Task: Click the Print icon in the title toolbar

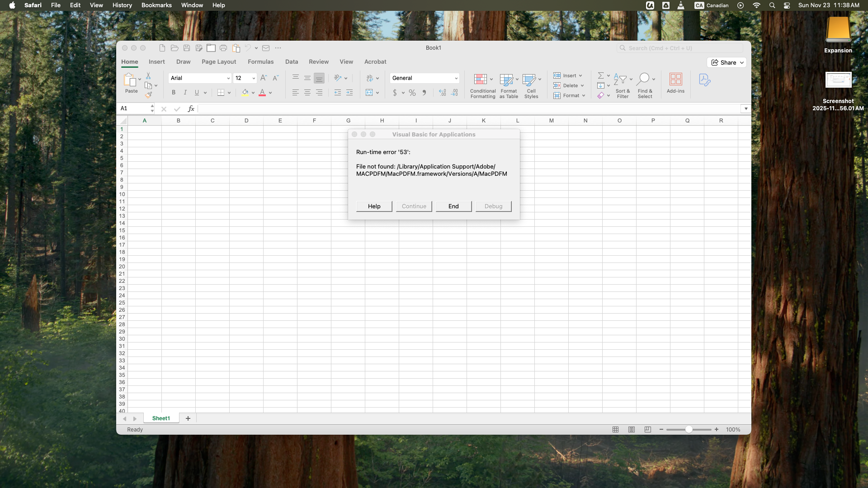Action: (x=223, y=48)
